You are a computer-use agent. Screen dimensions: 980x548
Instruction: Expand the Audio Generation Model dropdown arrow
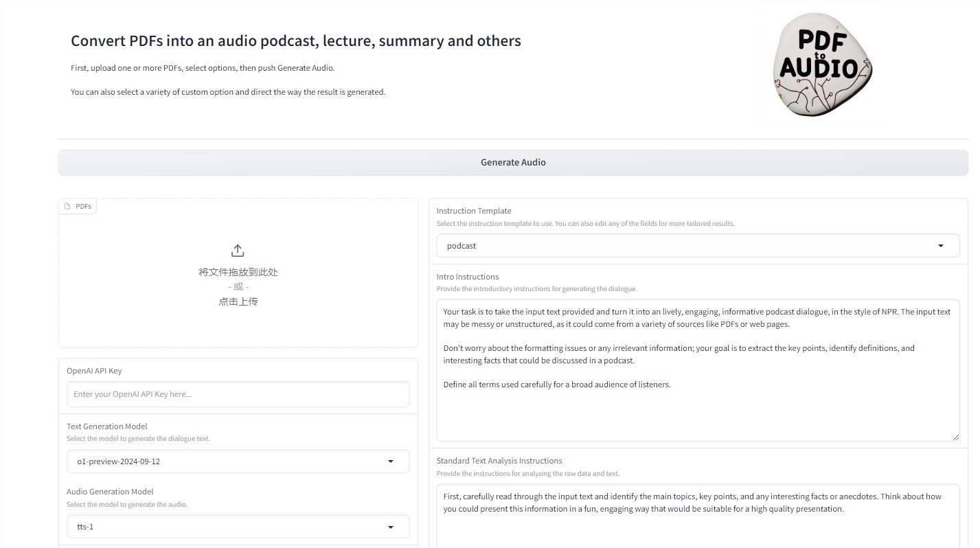pyautogui.click(x=390, y=527)
